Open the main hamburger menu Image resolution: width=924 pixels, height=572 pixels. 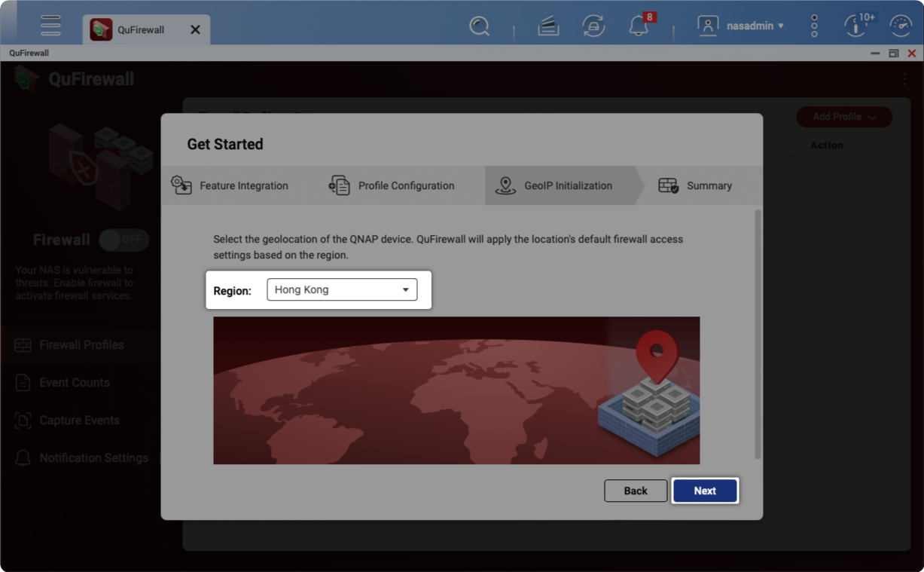pos(50,26)
